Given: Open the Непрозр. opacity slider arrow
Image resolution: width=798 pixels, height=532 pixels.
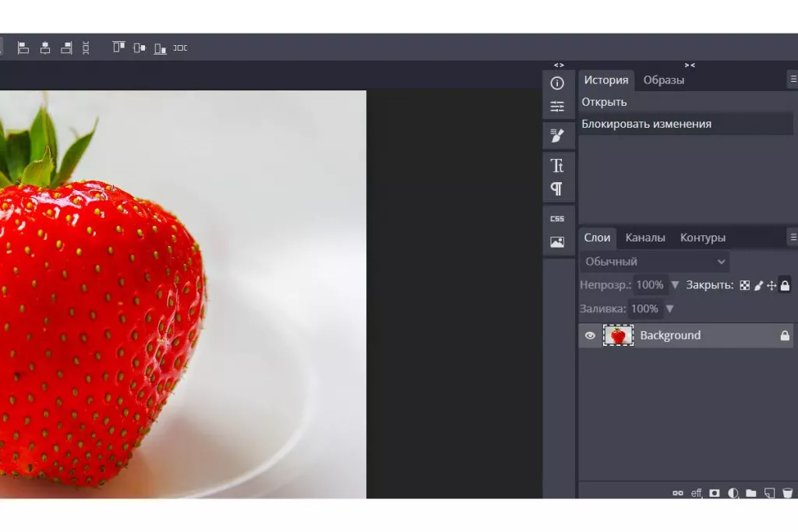Looking at the screenshot, I should coord(675,285).
